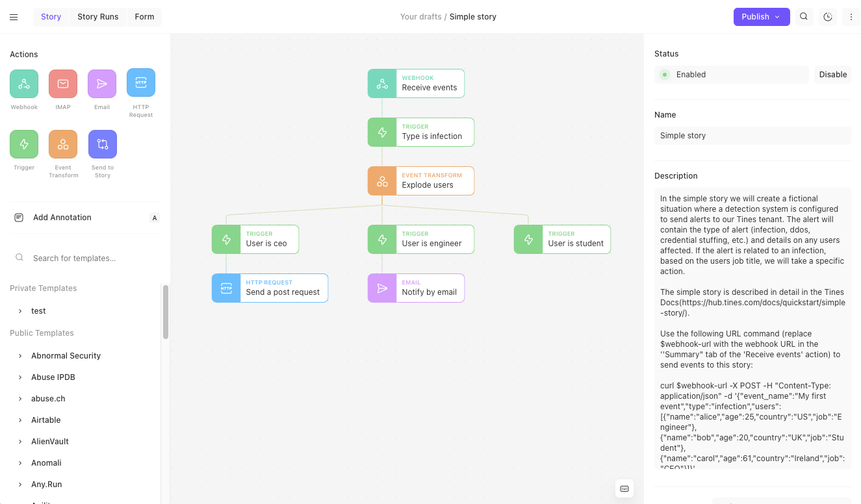This screenshot has width=861, height=504.
Task: Select the Send to Story action icon
Action: click(x=103, y=144)
